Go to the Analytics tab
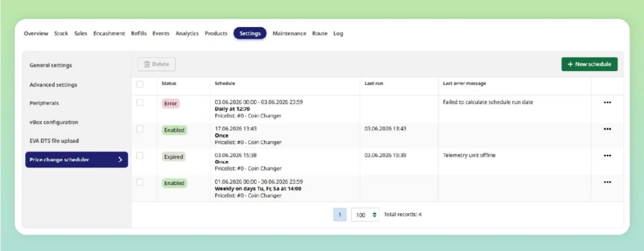The height and width of the screenshot is (251, 644). [x=187, y=34]
